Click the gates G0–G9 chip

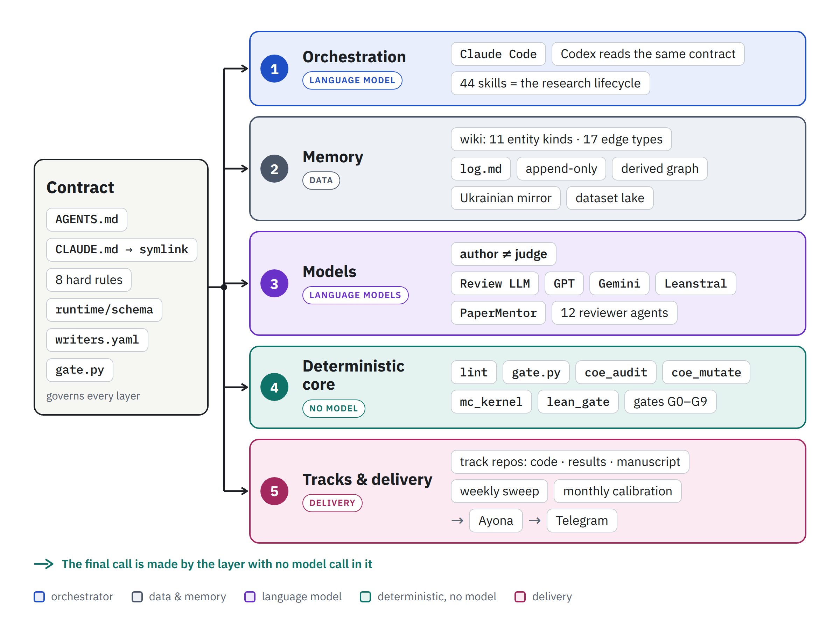671,402
